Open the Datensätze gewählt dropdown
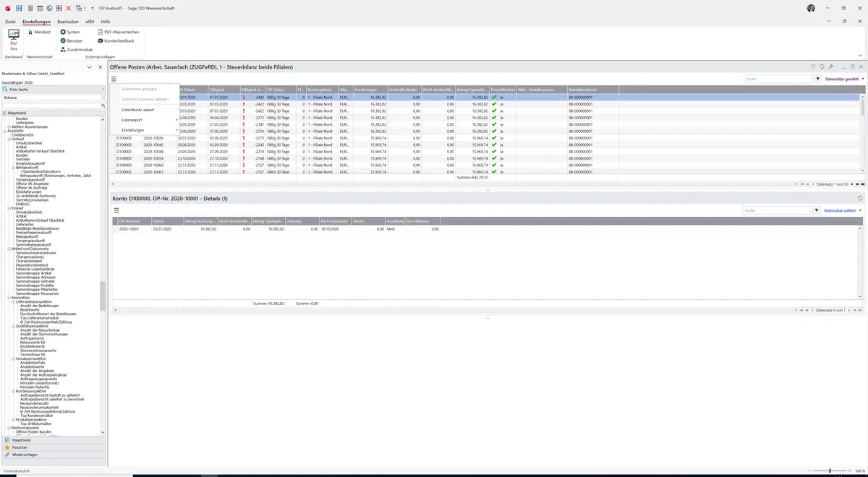Screen dimensions: 868x477 844,79
